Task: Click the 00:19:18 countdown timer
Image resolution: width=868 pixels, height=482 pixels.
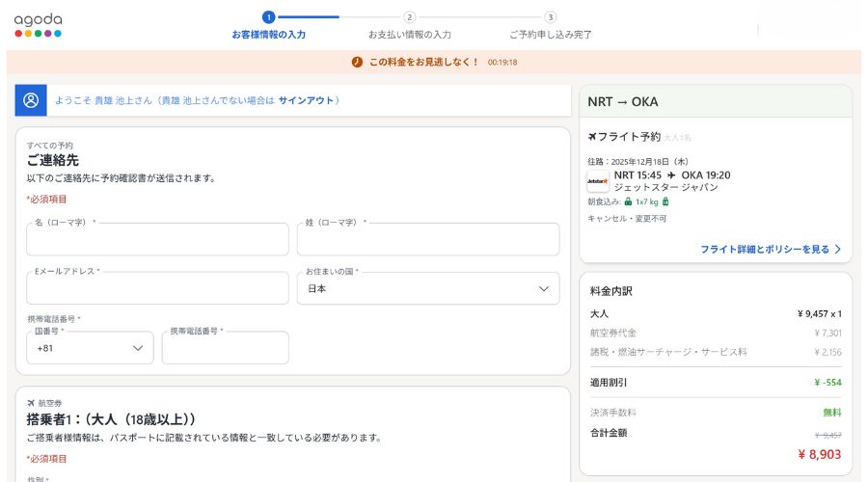Action: 502,62
